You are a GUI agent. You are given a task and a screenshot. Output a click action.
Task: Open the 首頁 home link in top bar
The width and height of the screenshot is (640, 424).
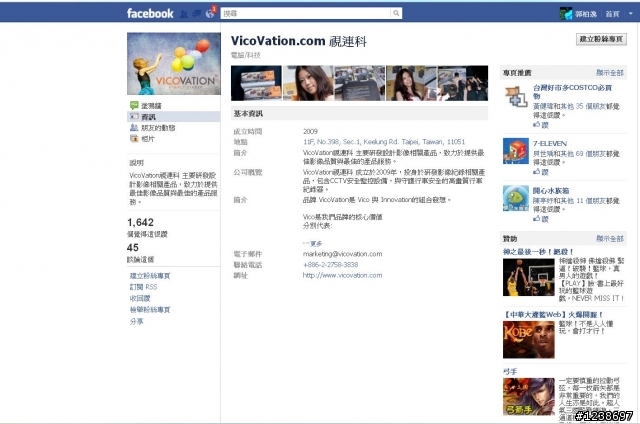(612, 14)
